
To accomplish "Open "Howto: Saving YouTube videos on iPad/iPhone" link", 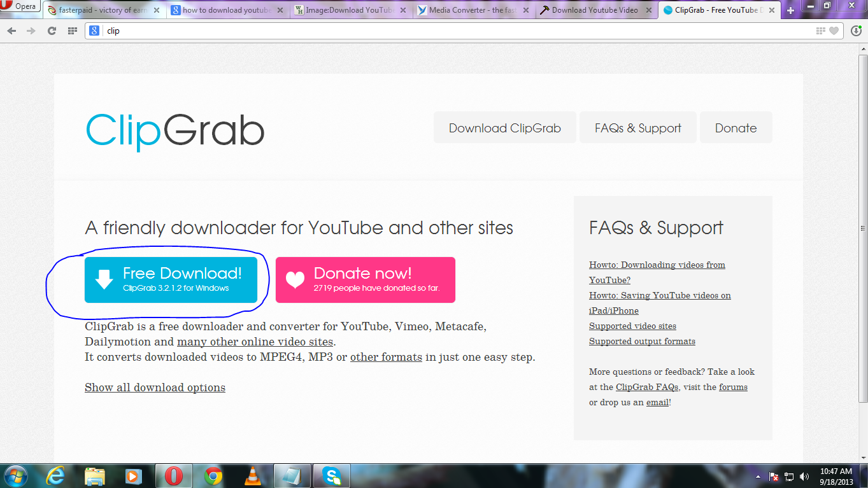I will pos(660,303).
